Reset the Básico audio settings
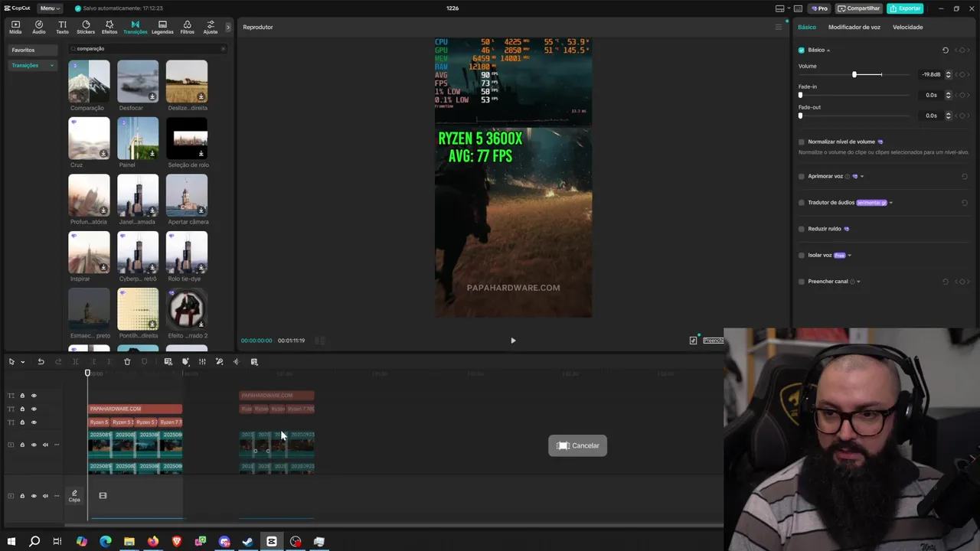 click(946, 51)
